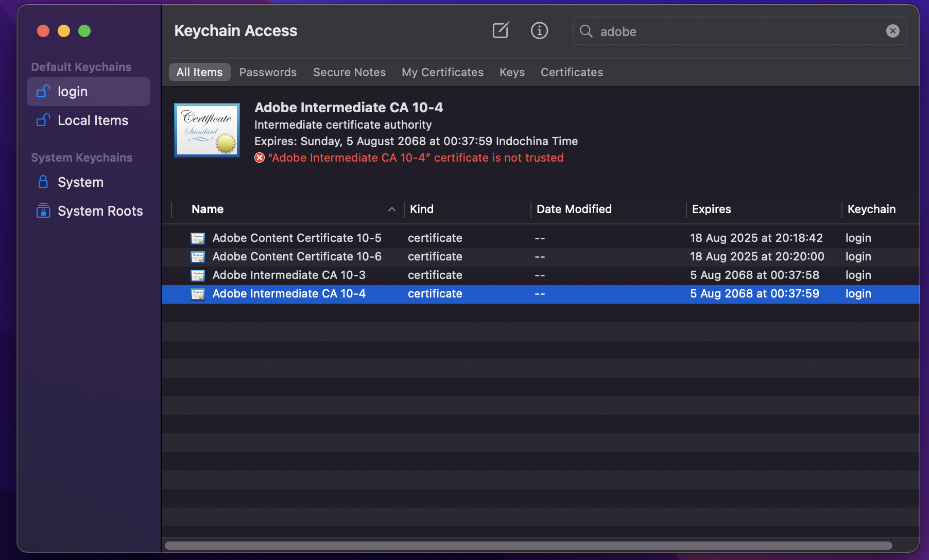
Task: Switch to the Keys tab
Action: [512, 72]
